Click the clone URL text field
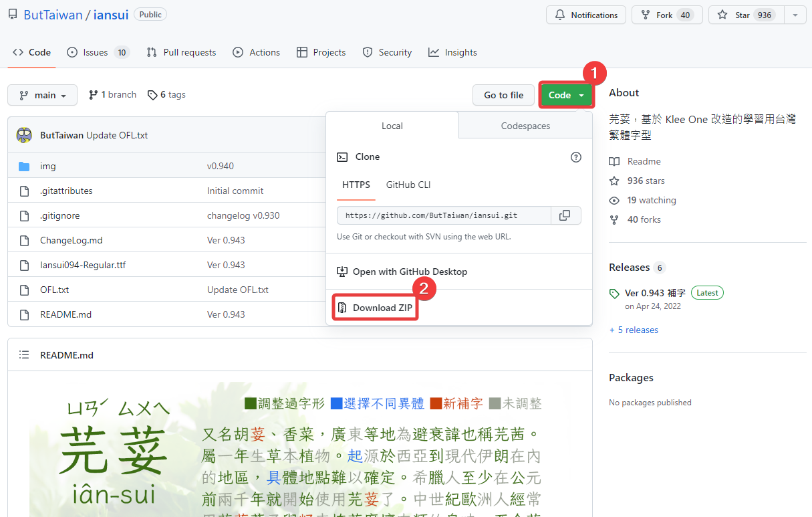Image resolution: width=812 pixels, height=517 pixels. (x=444, y=215)
